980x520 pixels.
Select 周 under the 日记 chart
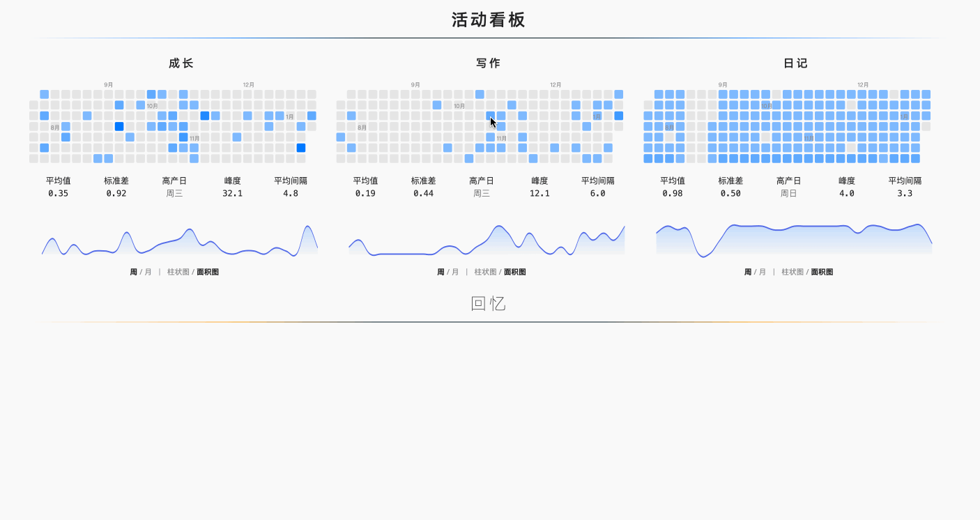click(748, 273)
